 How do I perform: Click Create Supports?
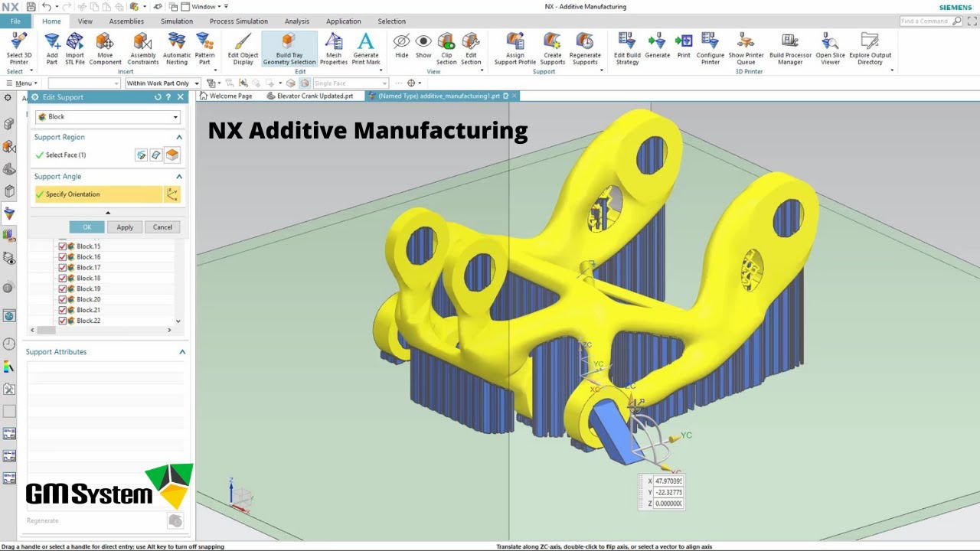pos(552,48)
